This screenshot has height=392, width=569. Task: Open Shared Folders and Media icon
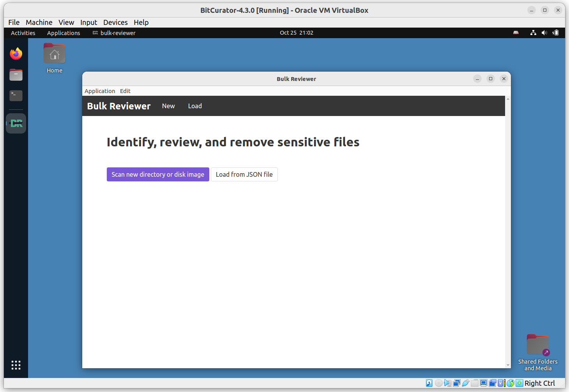(x=538, y=352)
